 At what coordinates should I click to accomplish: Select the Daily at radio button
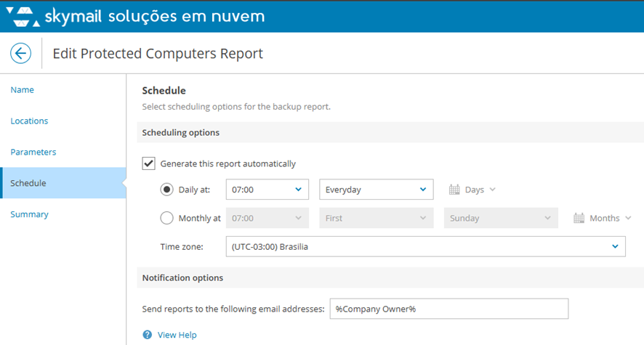pyautogui.click(x=166, y=190)
